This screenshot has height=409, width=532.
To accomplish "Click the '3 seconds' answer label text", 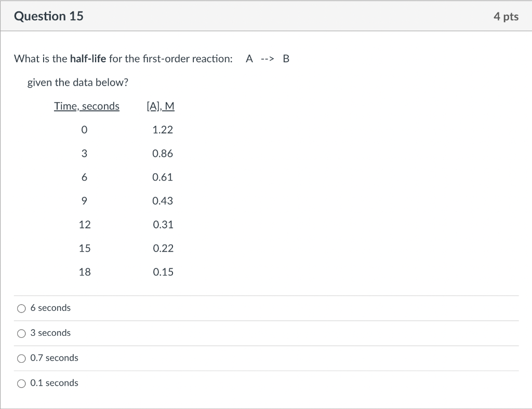I will click(x=50, y=333).
